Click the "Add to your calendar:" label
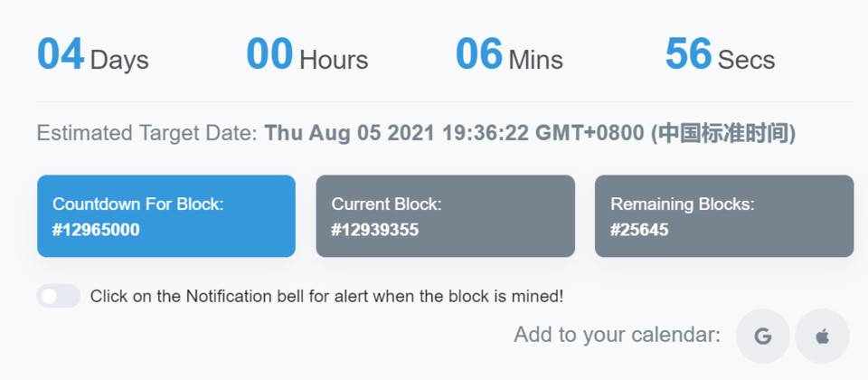The image size is (868, 380). 617,335
